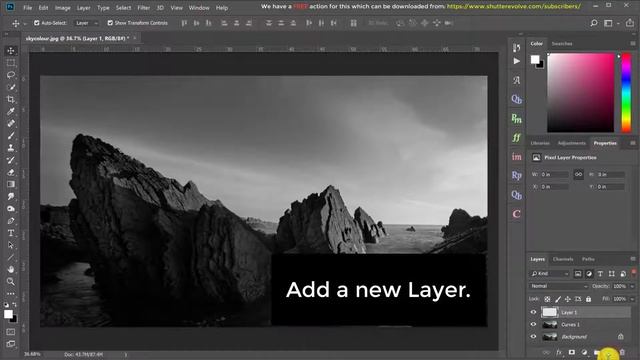Open the Character panel 'A' icon
Viewport: 640px width, 360px height.
tap(517, 80)
